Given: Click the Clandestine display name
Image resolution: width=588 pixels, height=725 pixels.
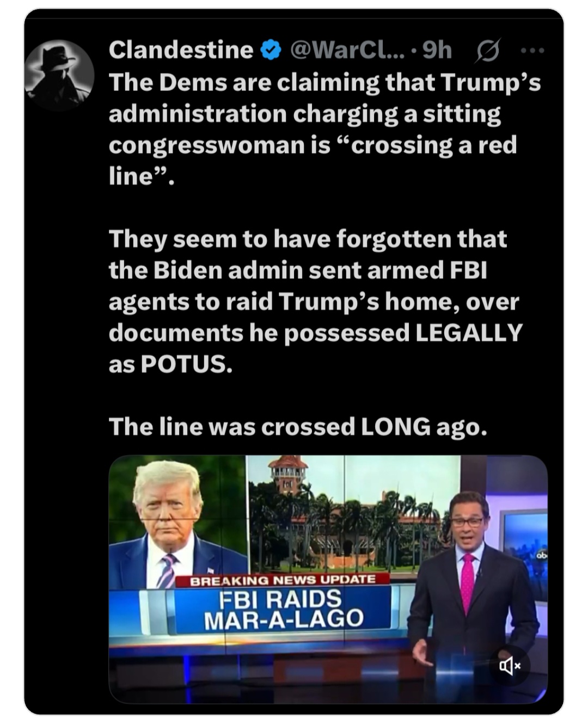Looking at the screenshot, I should pos(181,50).
